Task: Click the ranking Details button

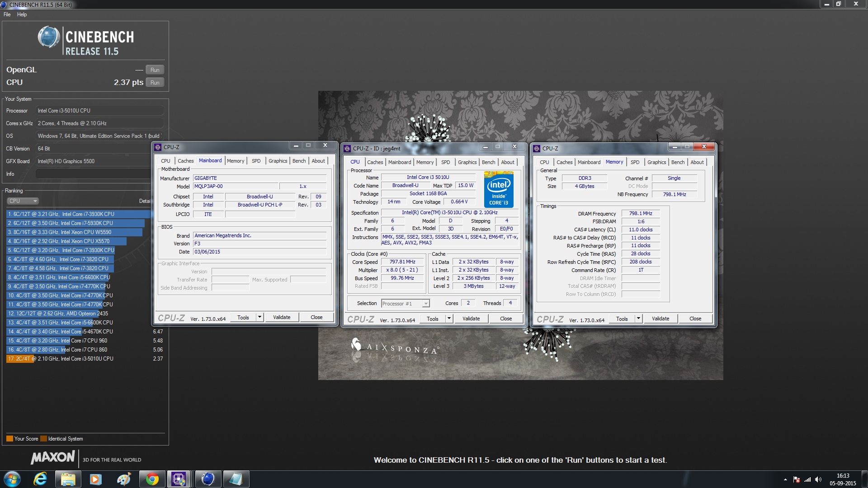Action: 145,201
